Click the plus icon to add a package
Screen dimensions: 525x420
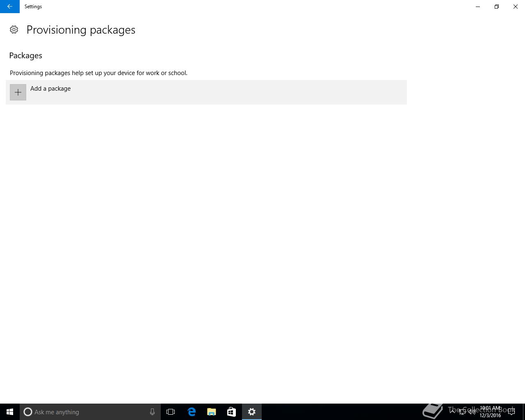click(18, 92)
